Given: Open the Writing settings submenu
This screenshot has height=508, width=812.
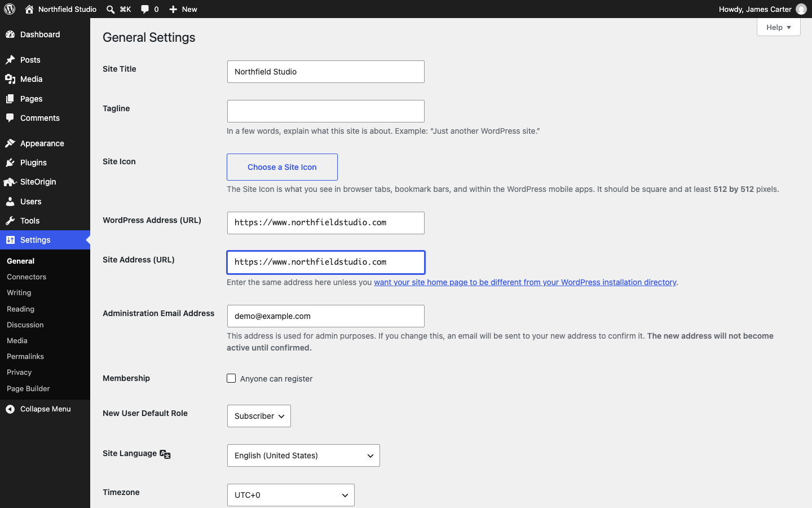Looking at the screenshot, I should tap(19, 293).
